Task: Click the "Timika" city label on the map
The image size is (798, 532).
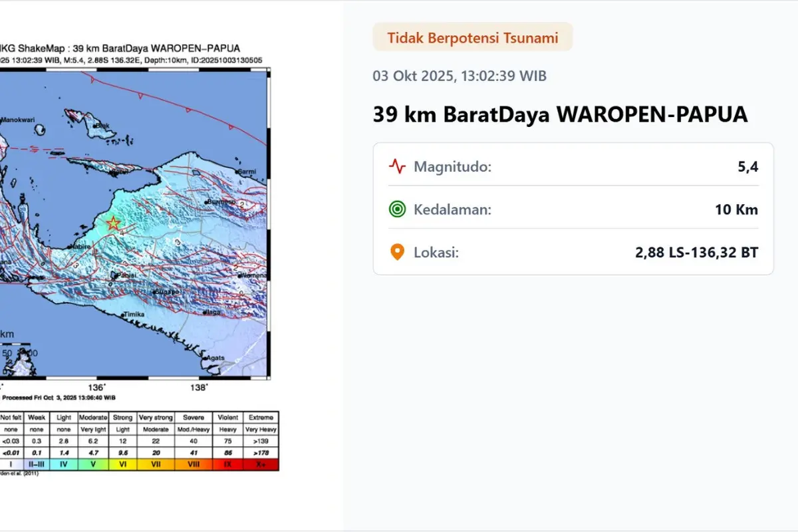Action: click(134, 314)
